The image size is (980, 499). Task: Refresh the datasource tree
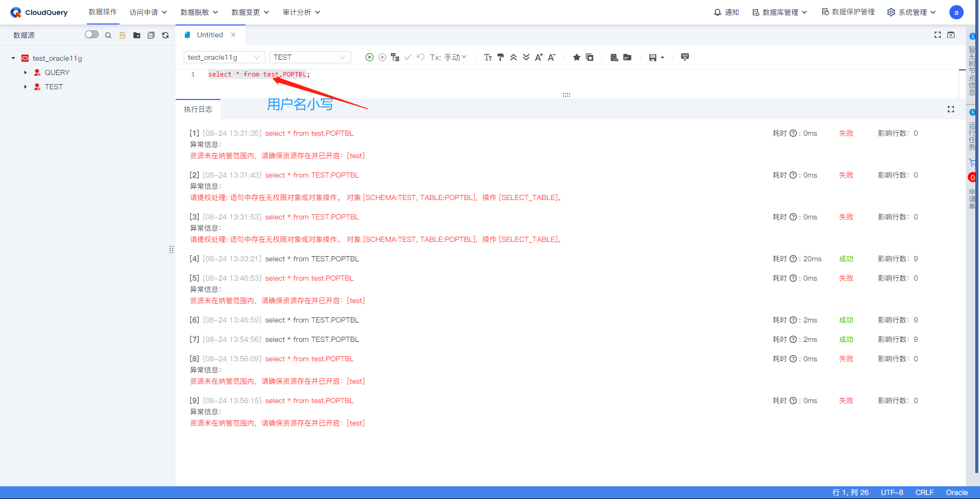[165, 35]
